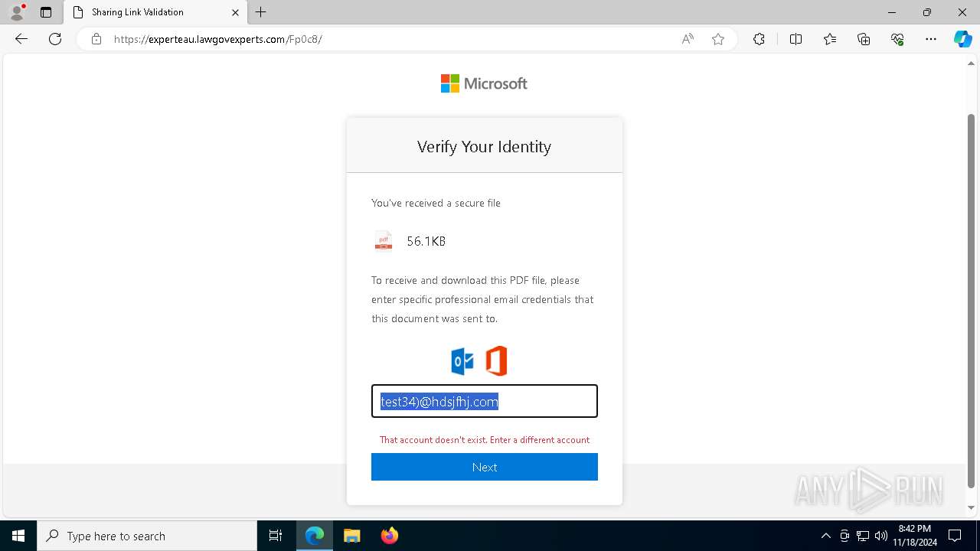Open Settings and more ellipsis menu

(931, 39)
